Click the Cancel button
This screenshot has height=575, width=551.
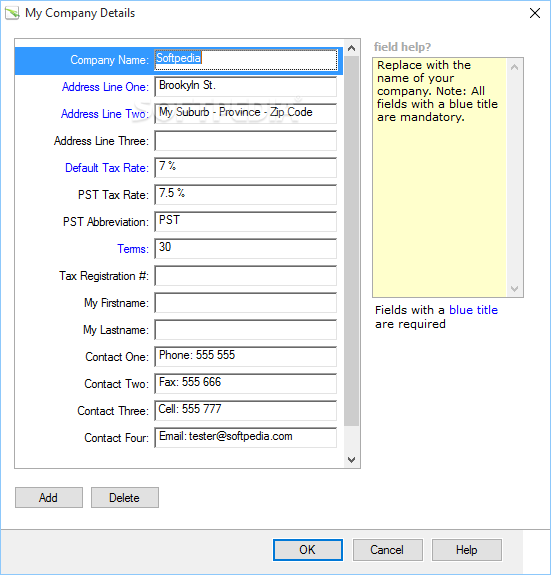[387, 550]
